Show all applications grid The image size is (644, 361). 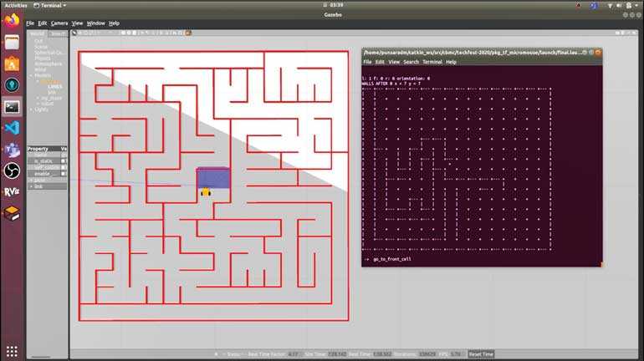click(x=12, y=350)
